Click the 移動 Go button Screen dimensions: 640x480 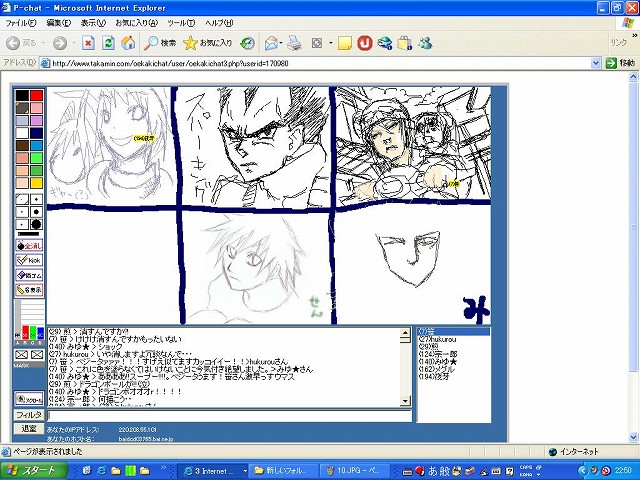pos(620,63)
